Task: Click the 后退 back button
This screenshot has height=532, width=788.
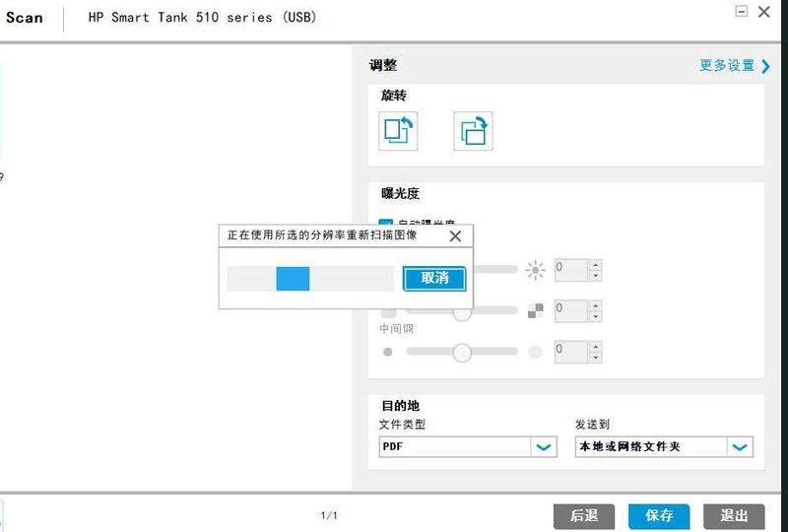Action: pos(583,515)
